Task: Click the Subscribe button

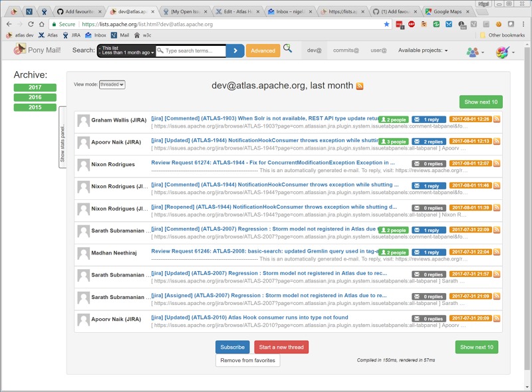Action: click(x=232, y=347)
